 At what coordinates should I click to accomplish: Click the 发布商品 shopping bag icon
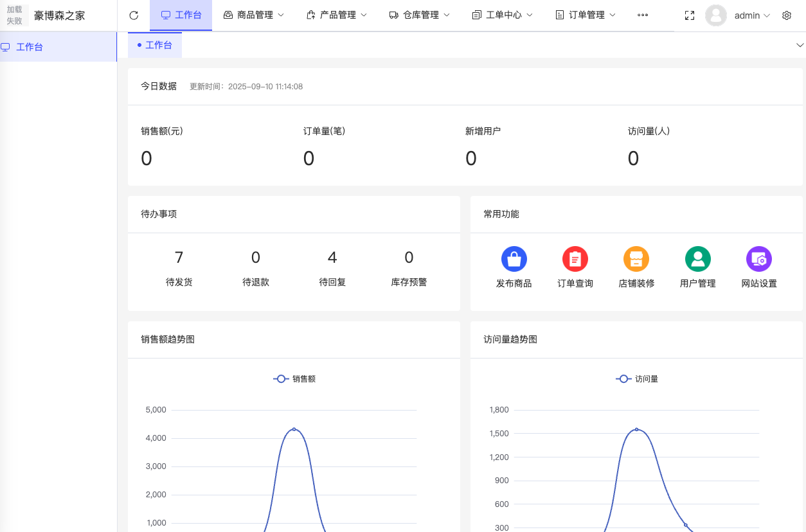514,259
